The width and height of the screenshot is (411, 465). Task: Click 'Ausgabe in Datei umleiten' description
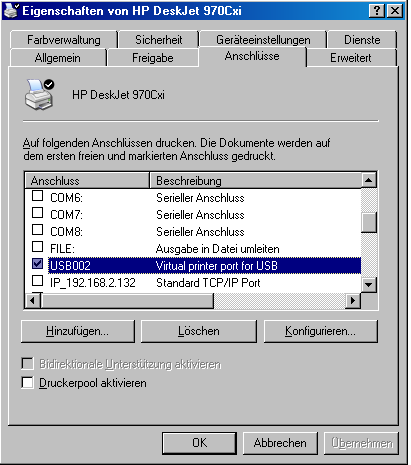(218, 249)
